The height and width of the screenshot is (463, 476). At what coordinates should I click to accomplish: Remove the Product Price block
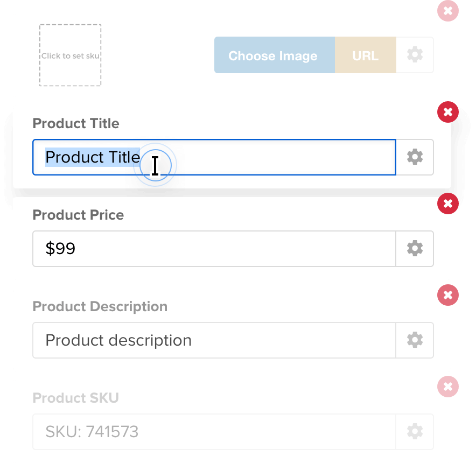448,204
